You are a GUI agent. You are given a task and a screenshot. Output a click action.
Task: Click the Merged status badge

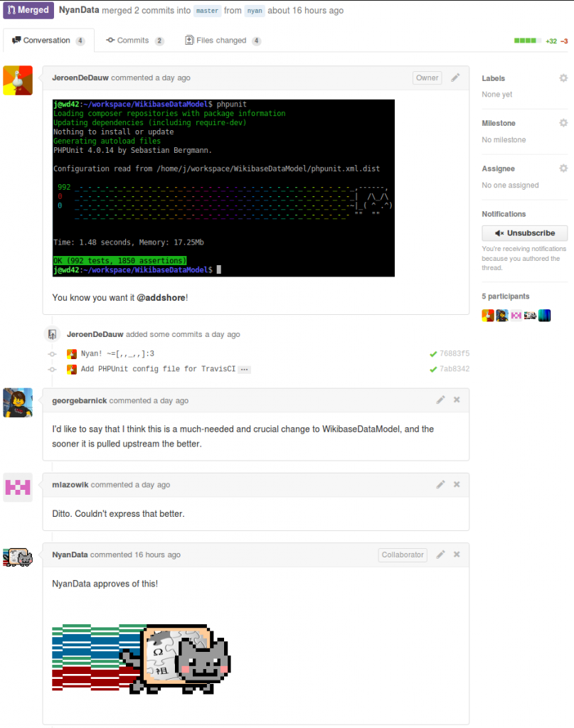tap(28, 10)
